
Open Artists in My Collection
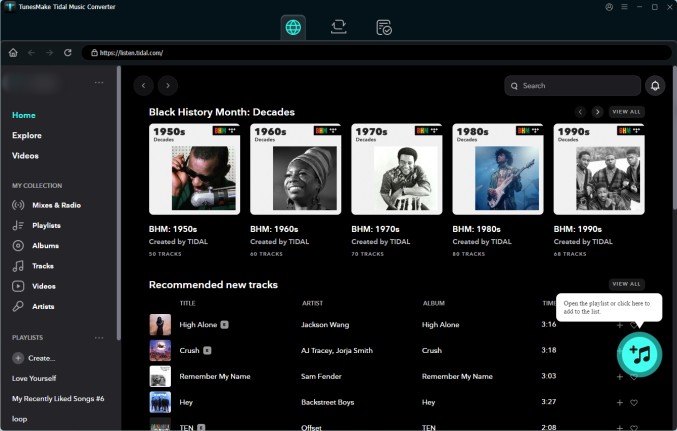(33, 306)
